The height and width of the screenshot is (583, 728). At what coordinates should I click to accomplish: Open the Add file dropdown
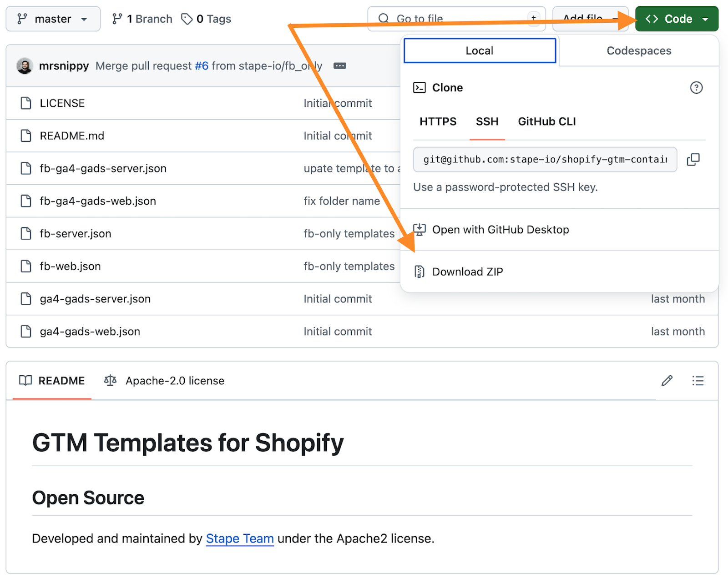click(590, 19)
